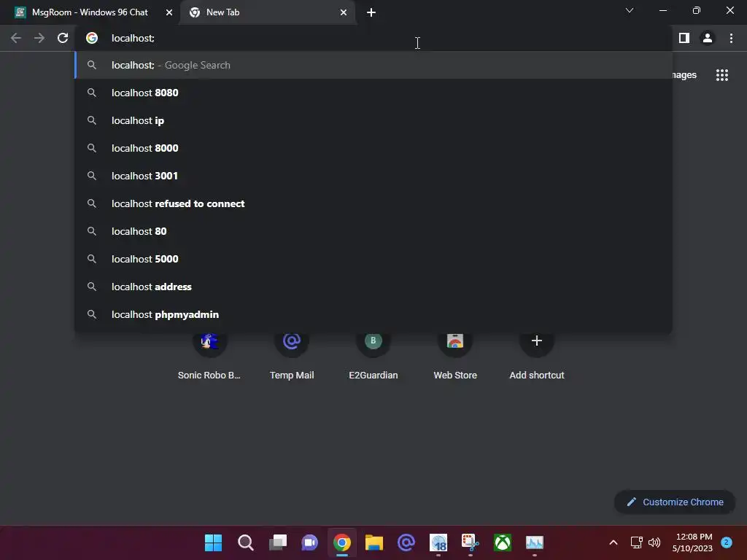Open the Chrome three-dot menu
747x560 pixels.
731,38
